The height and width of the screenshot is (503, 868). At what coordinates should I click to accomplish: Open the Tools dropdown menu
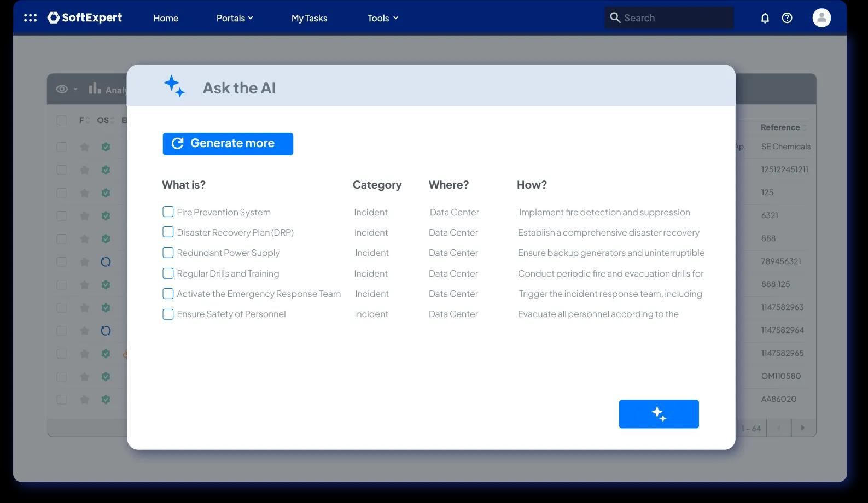point(383,18)
